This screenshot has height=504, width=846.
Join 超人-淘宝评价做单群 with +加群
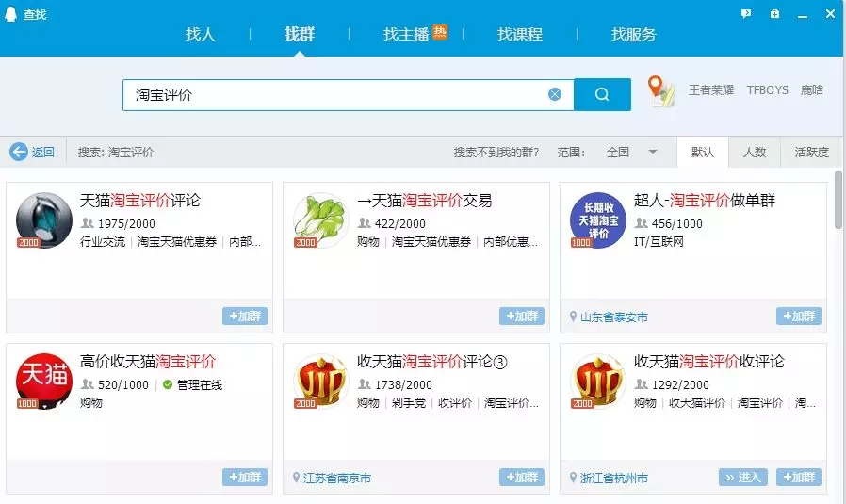point(799,317)
